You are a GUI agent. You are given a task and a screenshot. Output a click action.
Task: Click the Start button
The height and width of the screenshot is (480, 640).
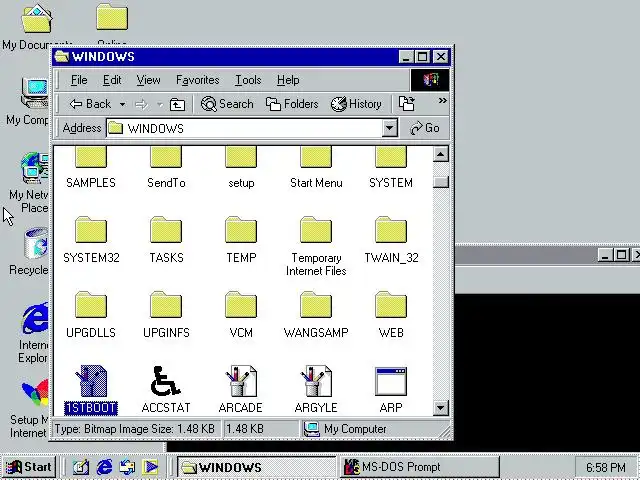click(x=29, y=467)
